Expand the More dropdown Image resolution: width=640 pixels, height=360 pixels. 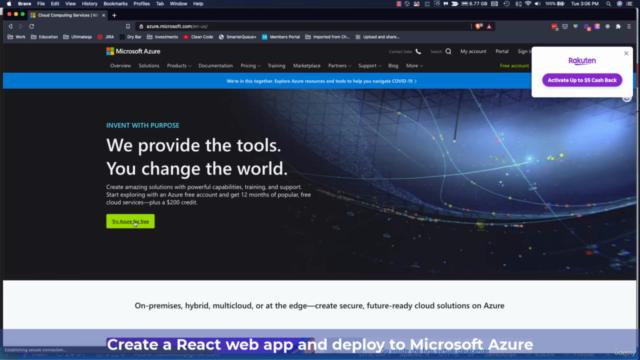pos(414,66)
